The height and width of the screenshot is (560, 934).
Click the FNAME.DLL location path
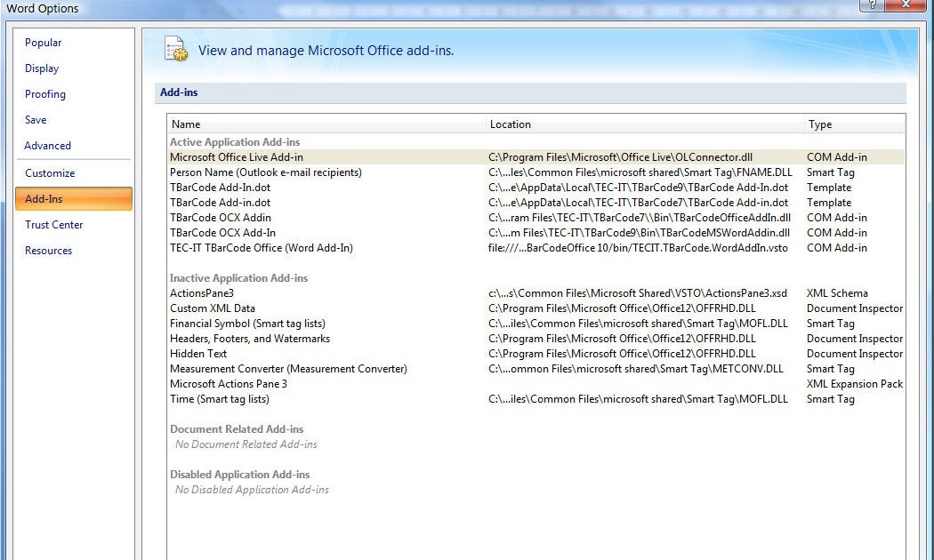640,172
